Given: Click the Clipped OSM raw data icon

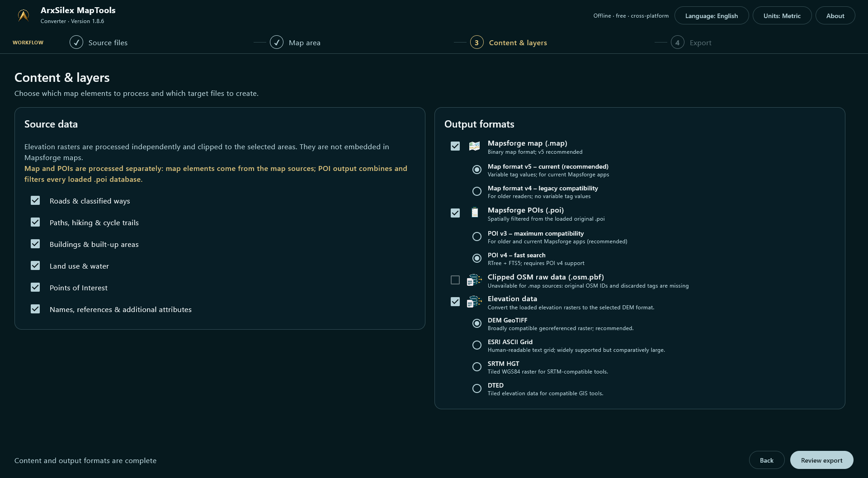Looking at the screenshot, I should point(474,280).
